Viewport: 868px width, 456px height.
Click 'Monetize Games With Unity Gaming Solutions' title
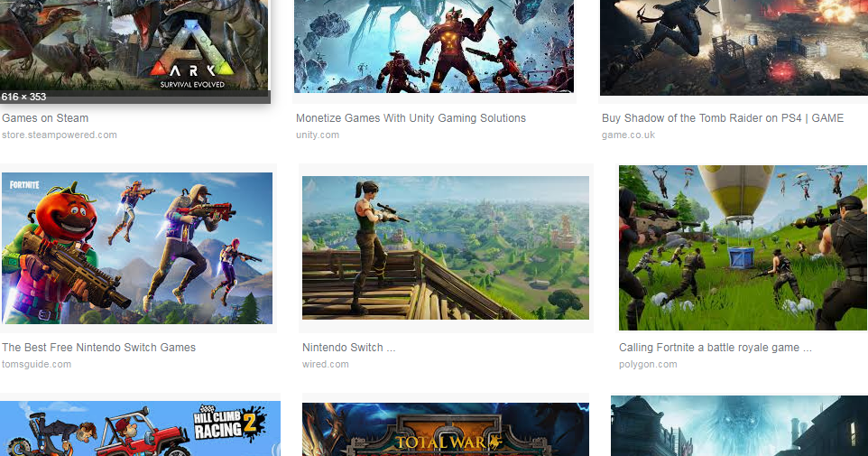click(411, 118)
